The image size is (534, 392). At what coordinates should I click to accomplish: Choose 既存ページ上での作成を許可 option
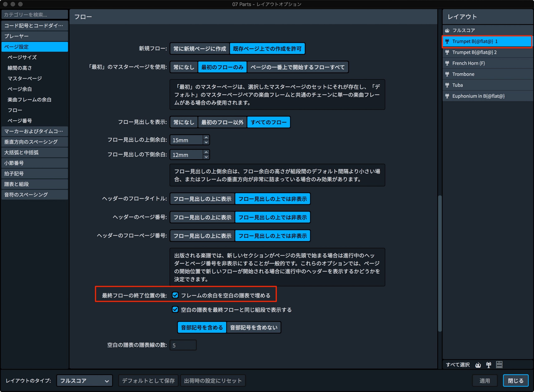[x=267, y=49]
